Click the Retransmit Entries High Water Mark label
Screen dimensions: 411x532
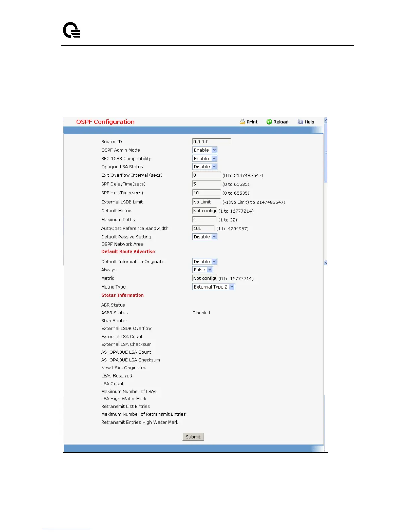(x=140, y=422)
